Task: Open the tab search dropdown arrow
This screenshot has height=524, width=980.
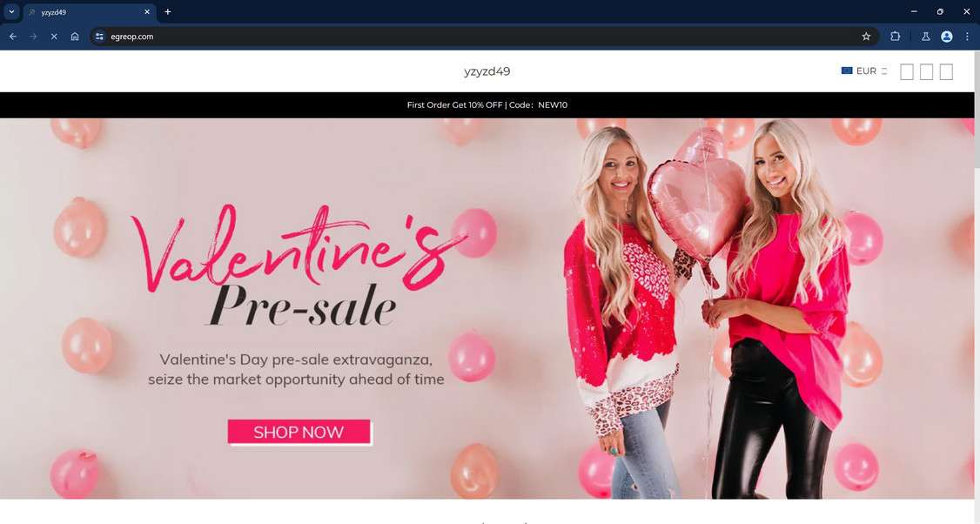Action: point(11,11)
